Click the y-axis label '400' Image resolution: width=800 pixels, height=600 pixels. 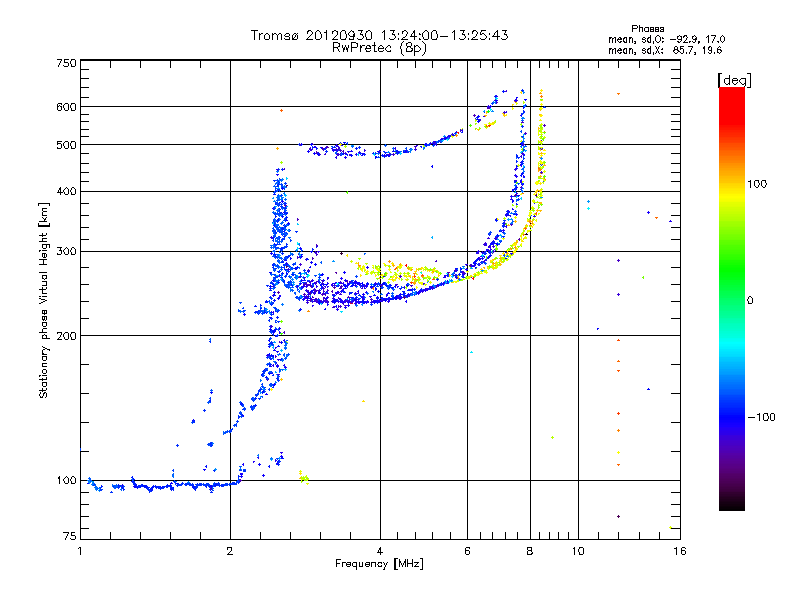click(x=66, y=191)
